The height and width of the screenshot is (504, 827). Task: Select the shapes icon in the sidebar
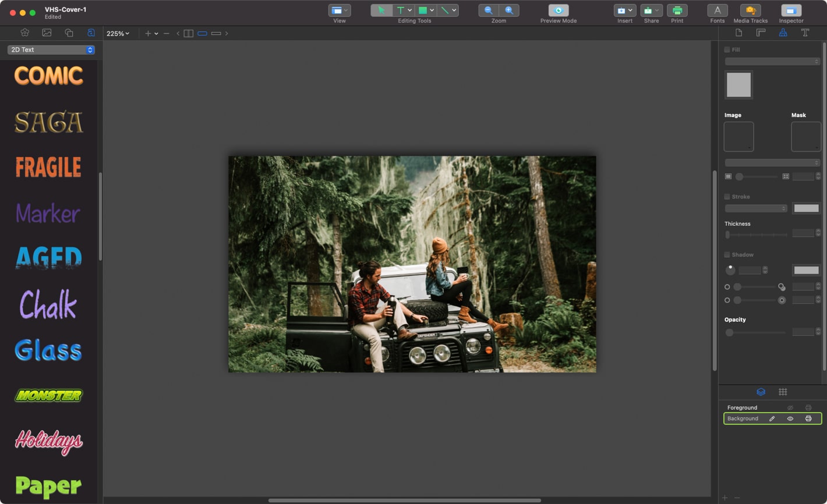(x=69, y=33)
